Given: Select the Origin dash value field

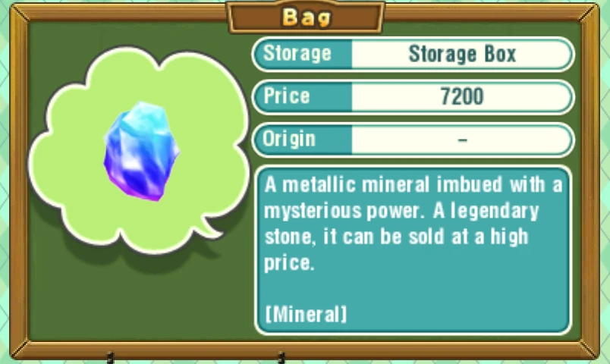Looking at the screenshot, I should [x=462, y=140].
